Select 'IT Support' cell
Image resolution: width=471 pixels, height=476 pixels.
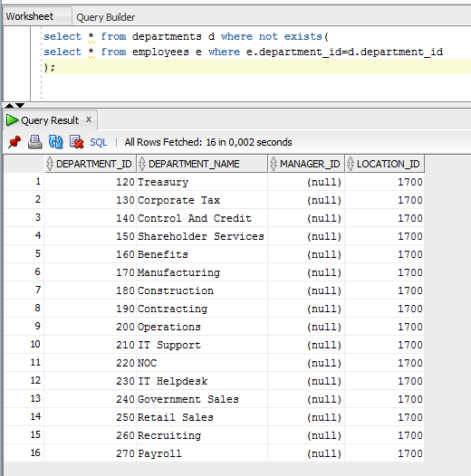coord(202,345)
